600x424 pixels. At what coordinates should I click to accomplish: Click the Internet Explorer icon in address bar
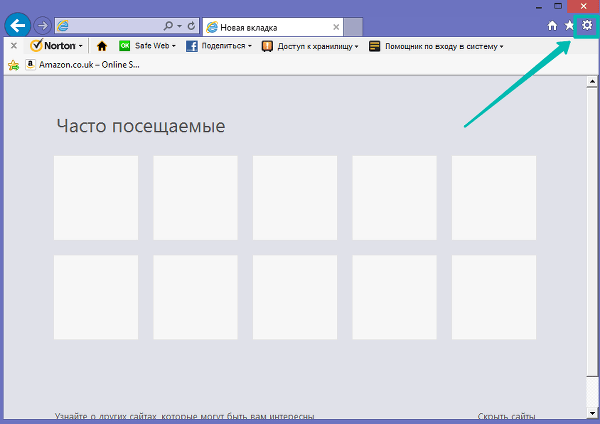pyautogui.click(x=63, y=26)
